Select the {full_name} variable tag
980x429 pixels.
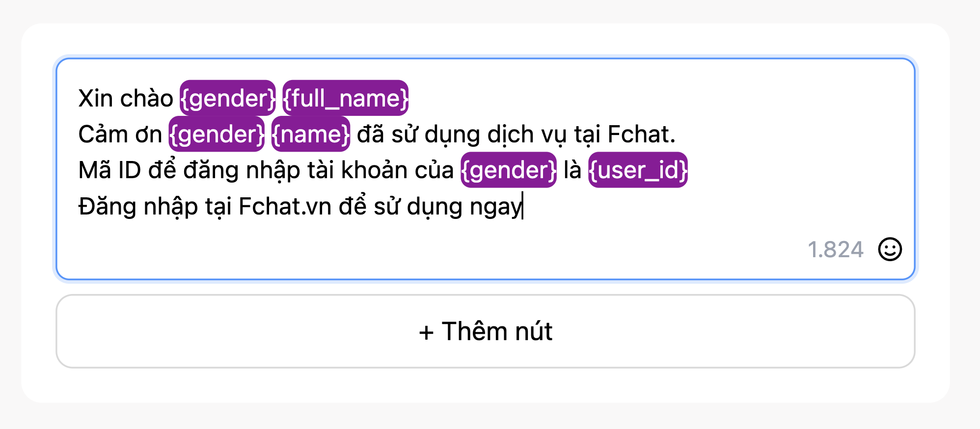[x=345, y=98]
